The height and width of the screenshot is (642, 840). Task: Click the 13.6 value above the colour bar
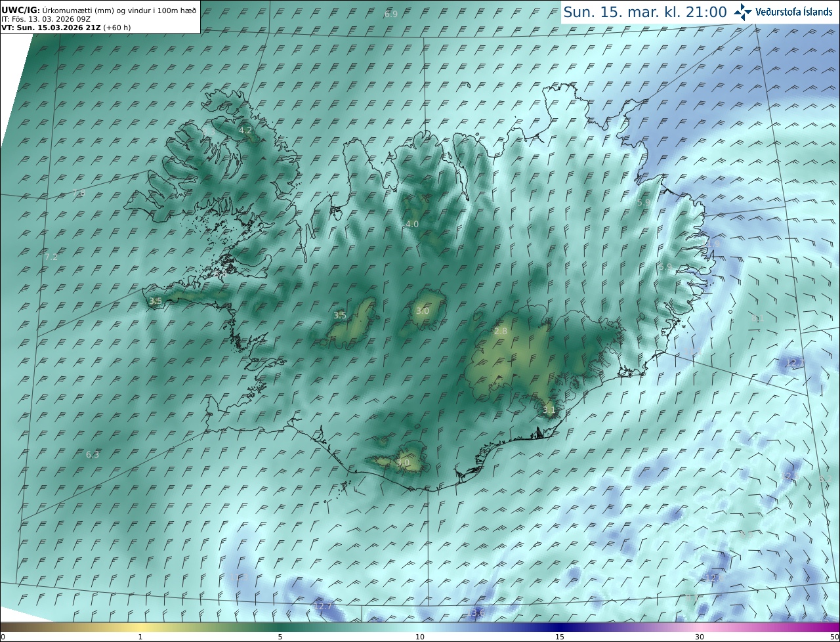point(476,612)
